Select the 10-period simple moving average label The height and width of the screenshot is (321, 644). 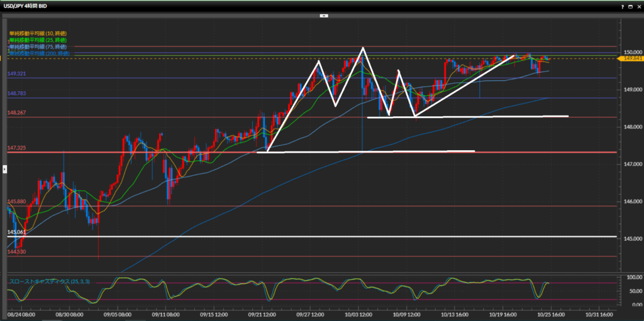(37, 33)
